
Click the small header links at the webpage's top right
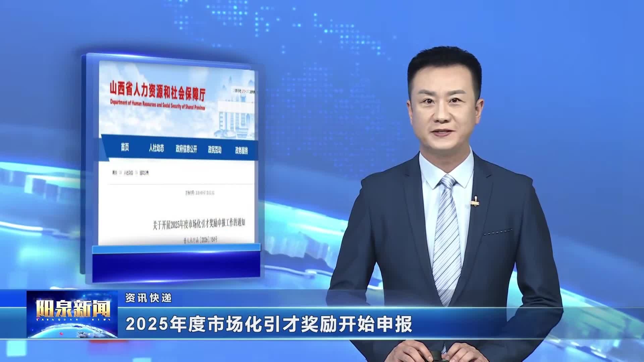pyautogui.click(x=244, y=90)
